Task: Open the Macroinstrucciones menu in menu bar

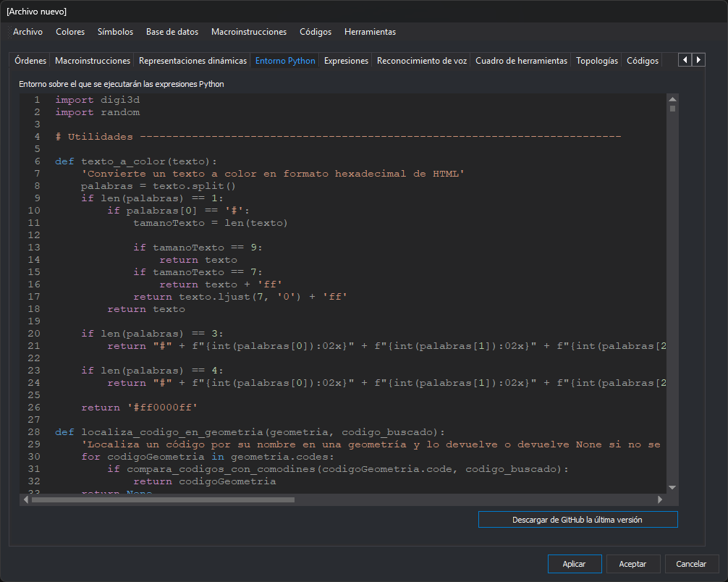Action: tap(249, 32)
